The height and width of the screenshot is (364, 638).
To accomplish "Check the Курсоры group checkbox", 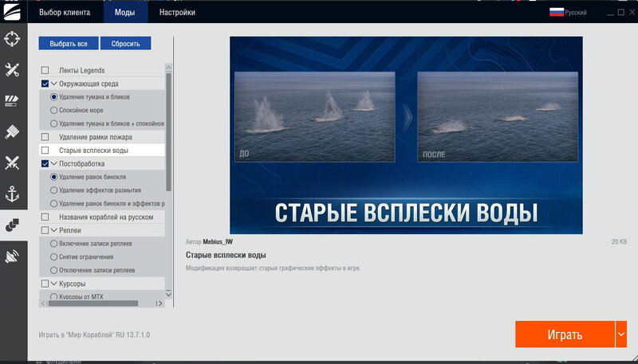I will pyautogui.click(x=45, y=284).
